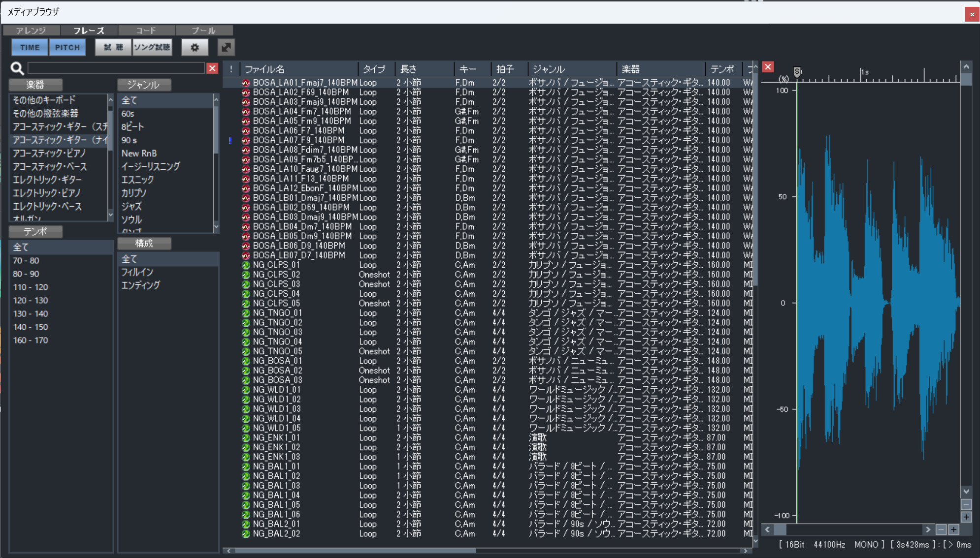Viewport: 980px width, 558px height.
Task: Click waveform horizontal zoom-out minus button
Action: [941, 529]
